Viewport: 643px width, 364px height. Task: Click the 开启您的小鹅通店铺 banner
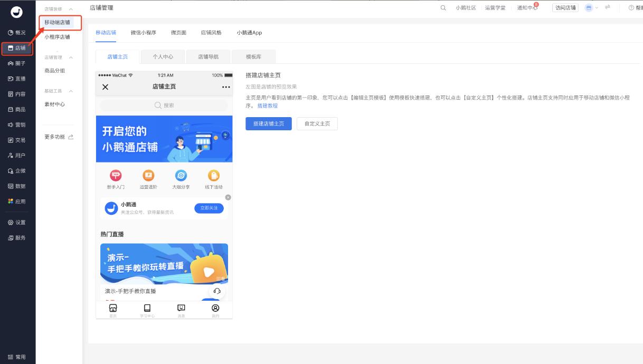pyautogui.click(x=164, y=139)
